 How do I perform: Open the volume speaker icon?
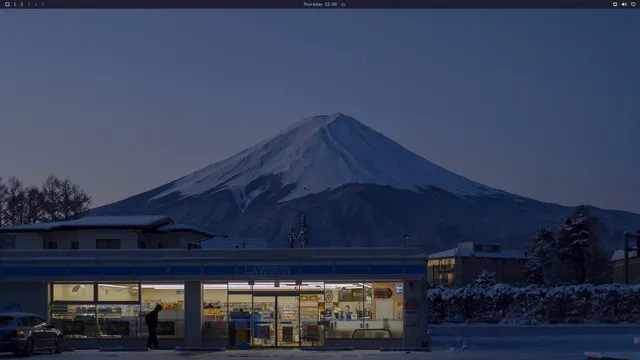pyautogui.click(x=624, y=4)
